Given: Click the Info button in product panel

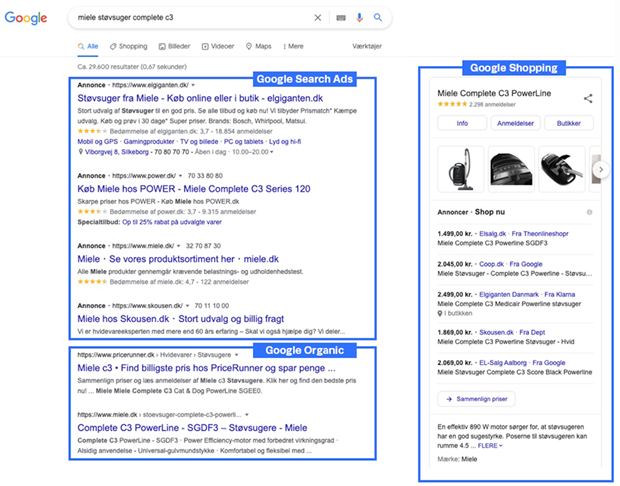Looking at the screenshot, I should tap(462, 123).
